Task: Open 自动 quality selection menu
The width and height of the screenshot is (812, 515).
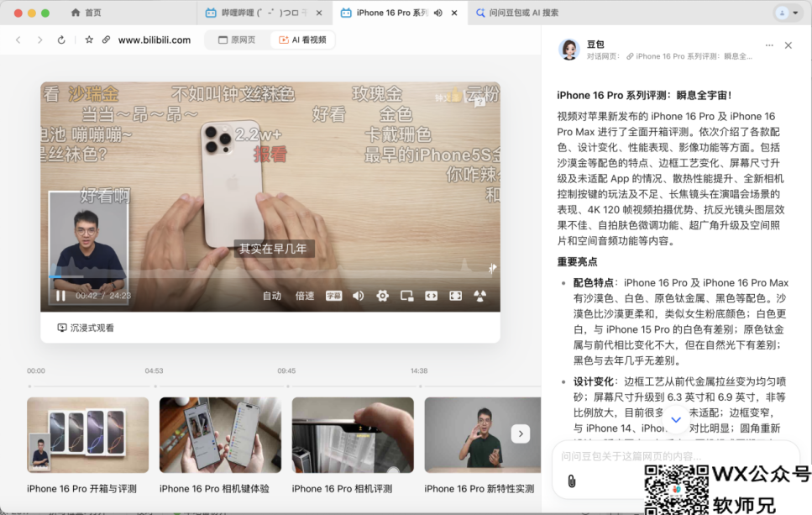Action: coord(271,296)
